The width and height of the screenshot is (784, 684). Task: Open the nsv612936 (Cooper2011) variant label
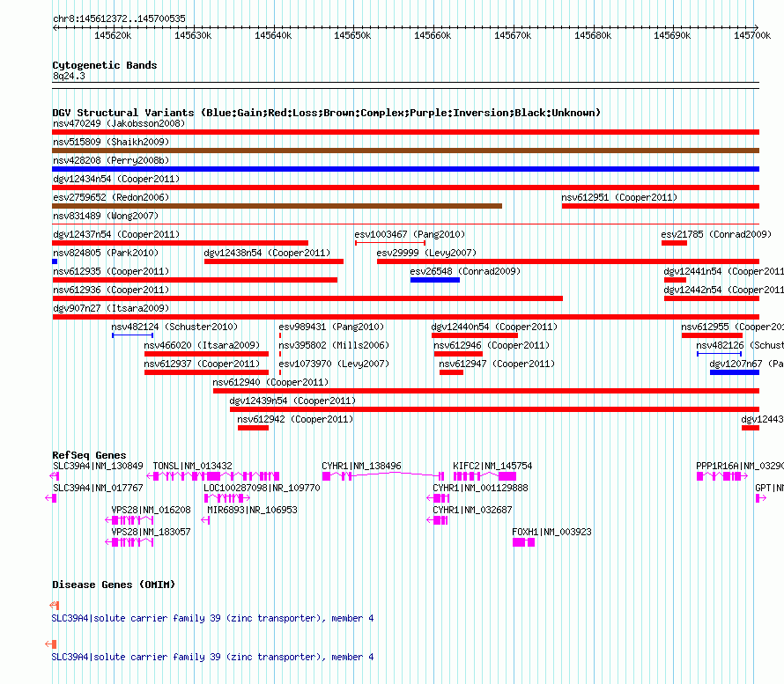[x=111, y=290]
